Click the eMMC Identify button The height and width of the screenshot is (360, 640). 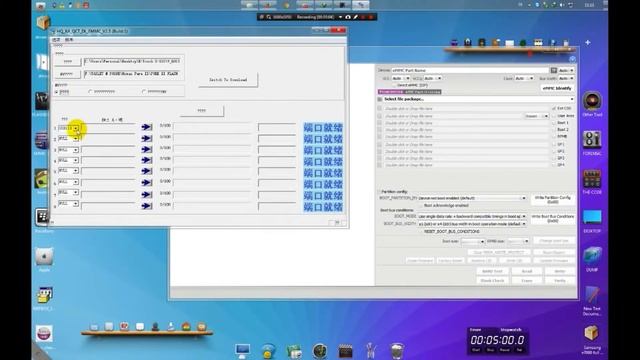tap(558, 88)
